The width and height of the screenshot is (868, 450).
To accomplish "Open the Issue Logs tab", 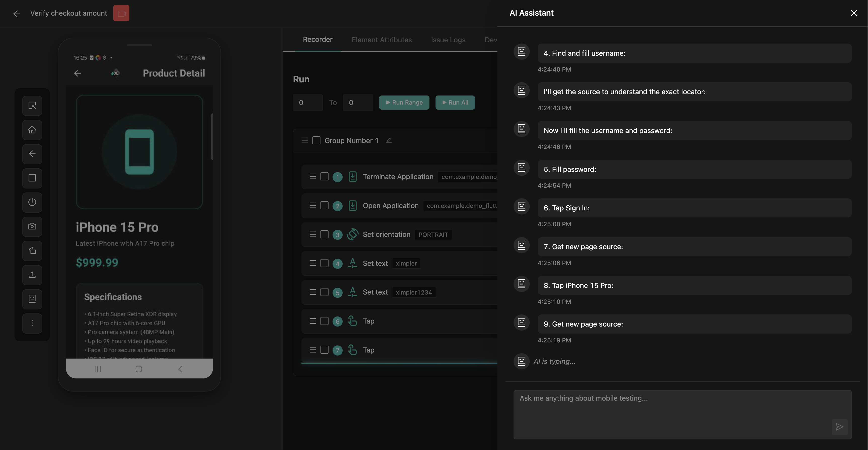I will click(x=448, y=40).
